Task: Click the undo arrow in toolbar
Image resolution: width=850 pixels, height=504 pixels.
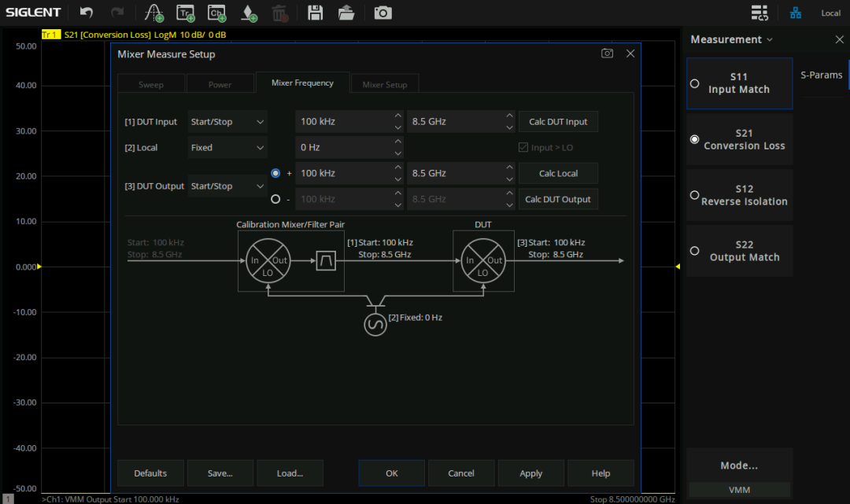Action: pos(87,13)
